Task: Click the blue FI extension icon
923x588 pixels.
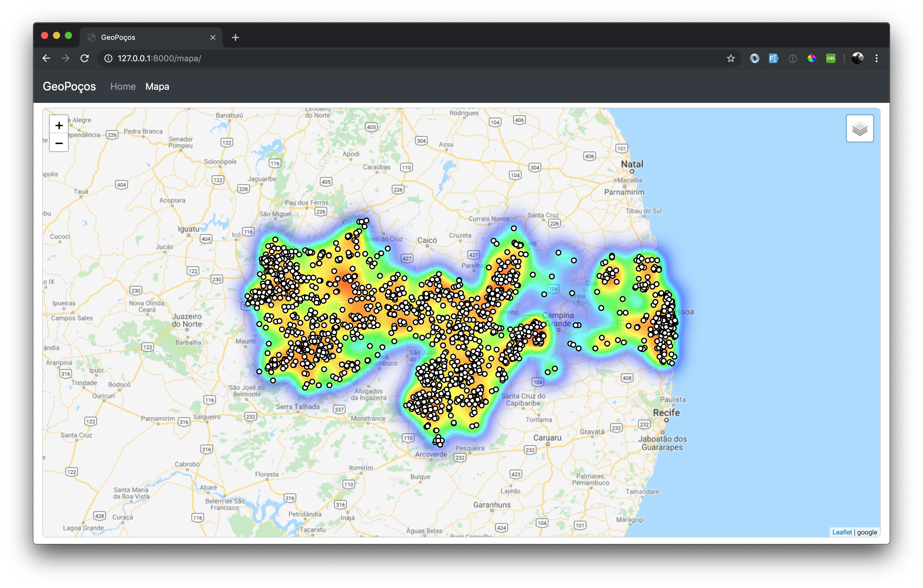Action: [773, 58]
